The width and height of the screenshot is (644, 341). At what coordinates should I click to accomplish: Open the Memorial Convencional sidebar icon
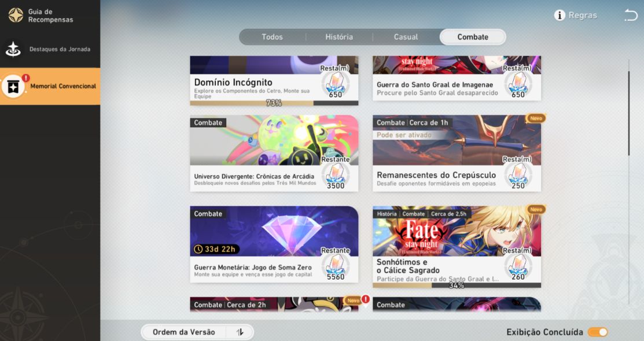point(13,87)
